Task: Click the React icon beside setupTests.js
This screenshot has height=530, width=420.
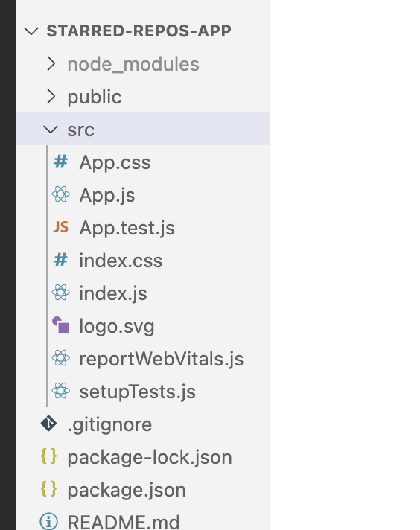Action: pos(61,391)
